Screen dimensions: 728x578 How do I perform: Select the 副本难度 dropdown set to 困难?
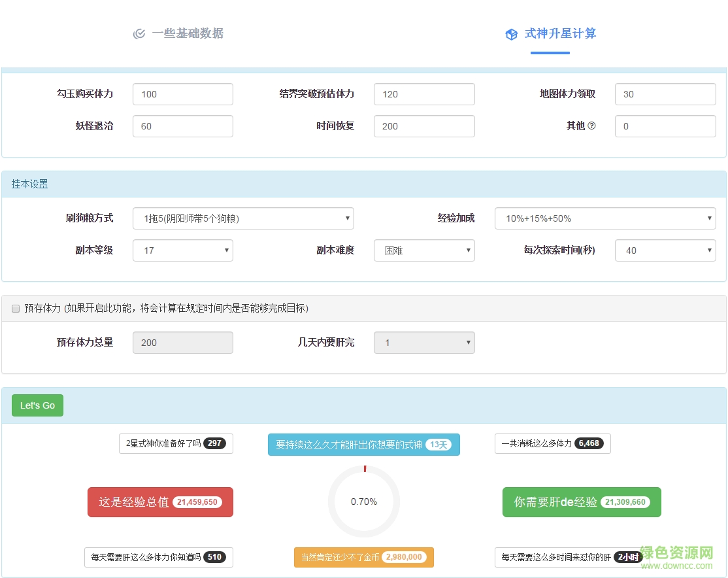click(424, 250)
